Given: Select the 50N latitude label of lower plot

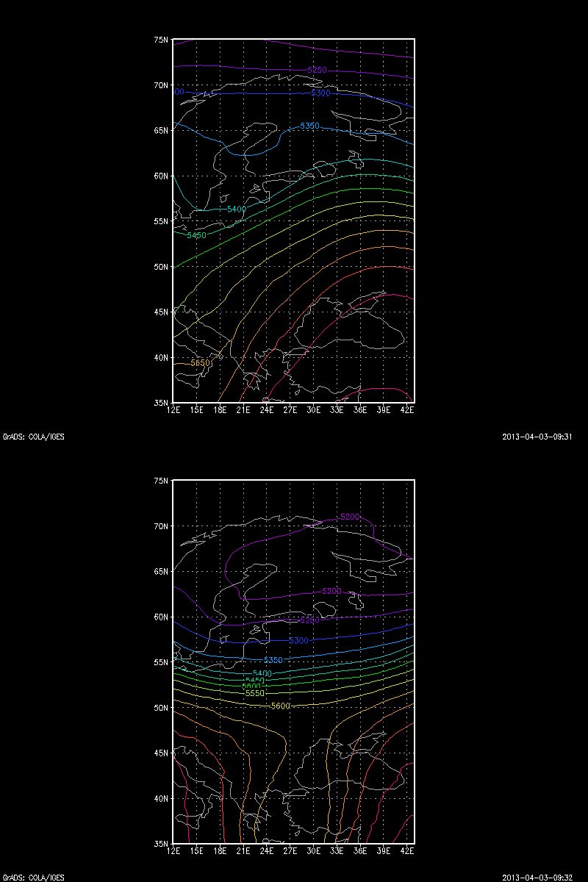Looking at the screenshot, I should coord(162,708).
